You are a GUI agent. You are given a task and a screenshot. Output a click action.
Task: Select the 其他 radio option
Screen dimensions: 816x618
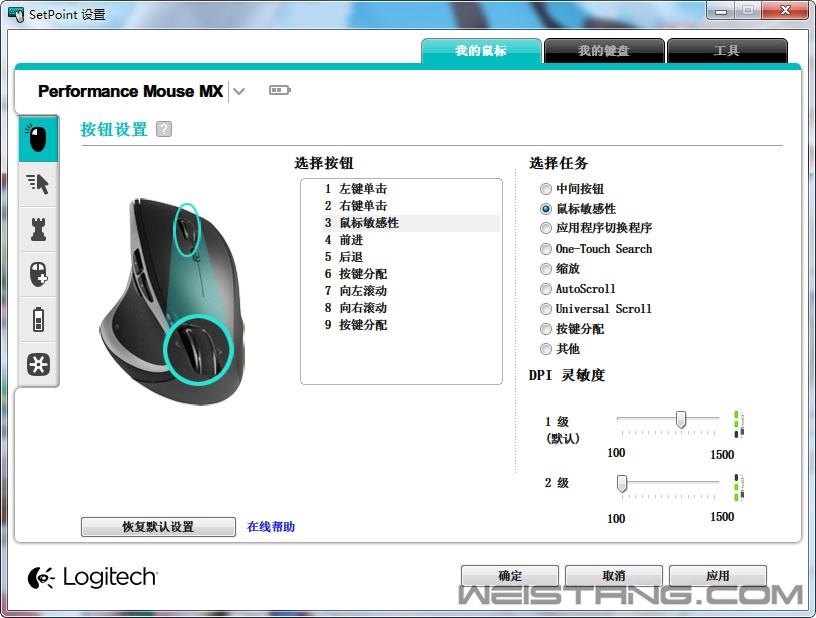(x=545, y=349)
